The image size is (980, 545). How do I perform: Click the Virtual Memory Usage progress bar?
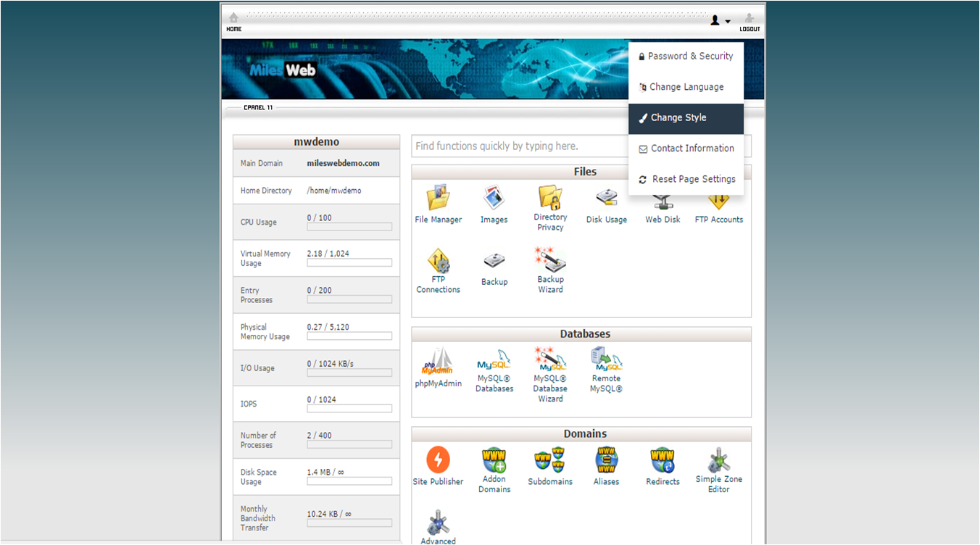pos(349,263)
